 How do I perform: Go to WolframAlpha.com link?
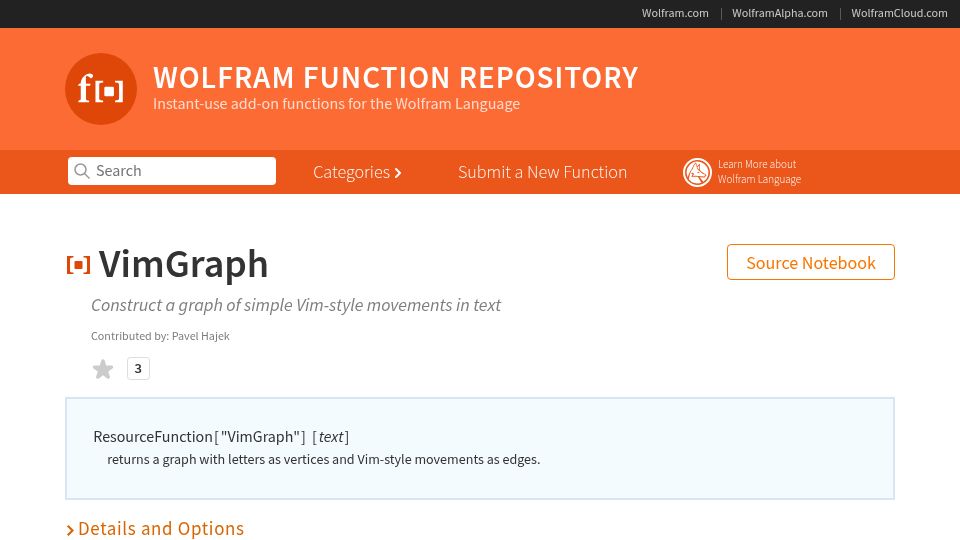[779, 13]
